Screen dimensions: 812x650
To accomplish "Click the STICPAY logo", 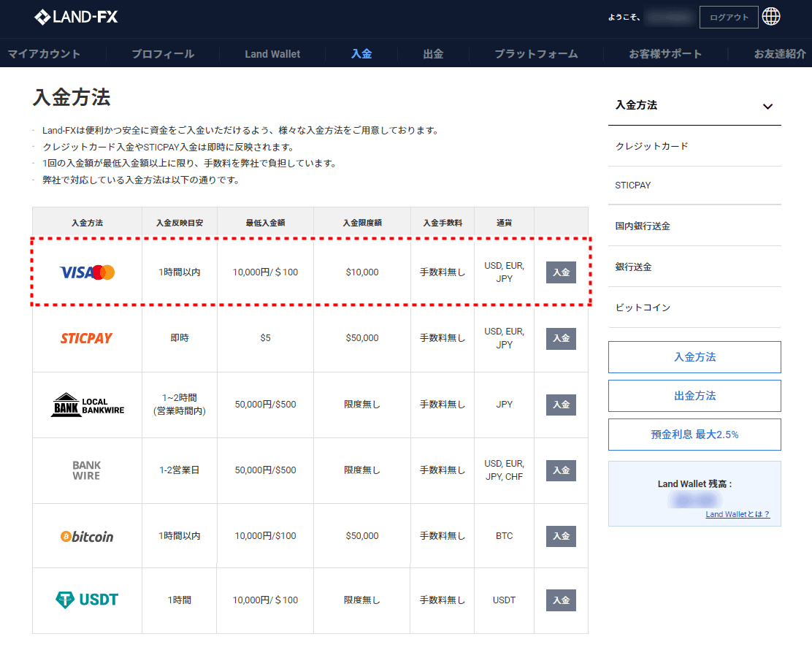I will tap(86, 338).
